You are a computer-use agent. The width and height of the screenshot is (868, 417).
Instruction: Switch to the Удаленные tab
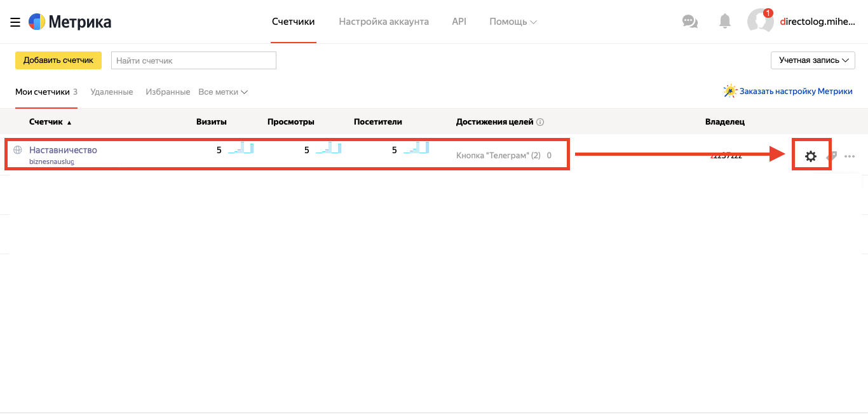point(112,92)
